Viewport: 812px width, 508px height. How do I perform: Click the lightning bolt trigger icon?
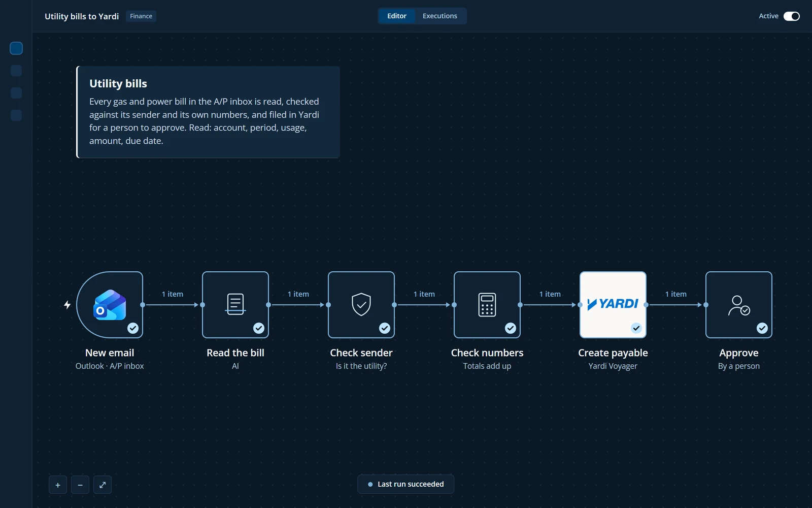pyautogui.click(x=67, y=305)
